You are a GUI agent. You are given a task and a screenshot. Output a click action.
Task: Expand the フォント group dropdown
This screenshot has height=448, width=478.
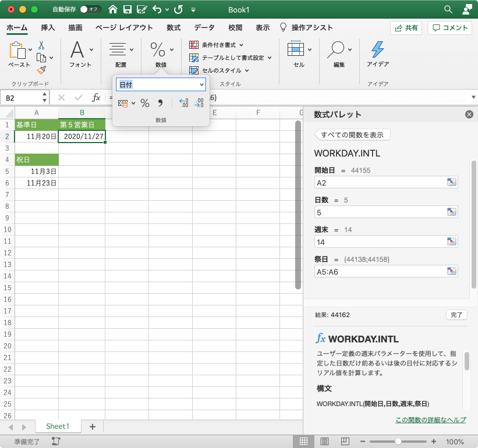coord(91,49)
